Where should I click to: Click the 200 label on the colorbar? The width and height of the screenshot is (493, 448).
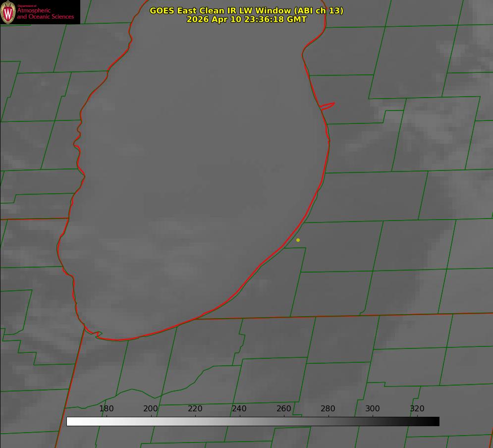pos(151,408)
